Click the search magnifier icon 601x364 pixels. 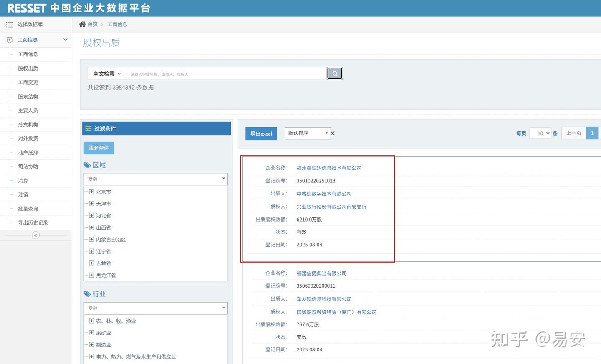click(334, 73)
